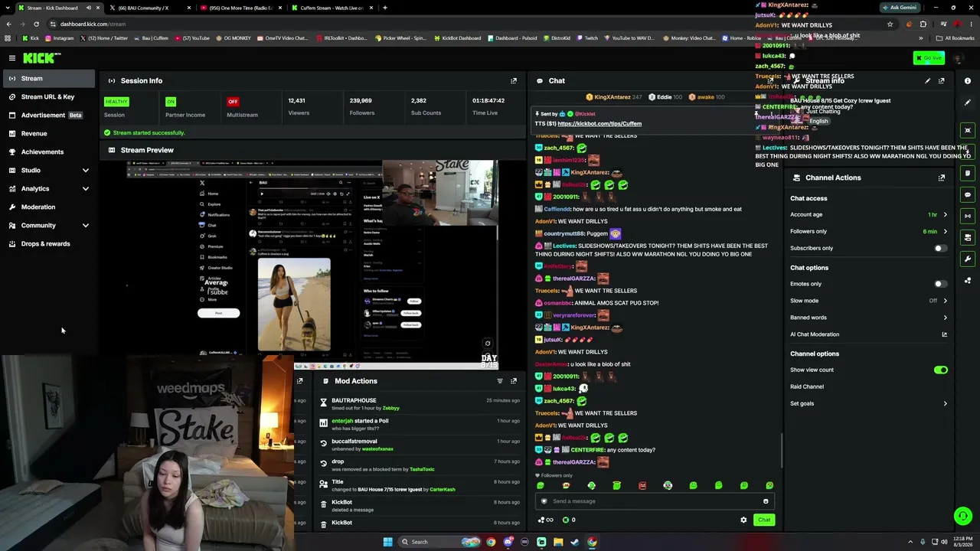980x551 pixels.
Task: Disable Show view count
Action: coord(941,370)
